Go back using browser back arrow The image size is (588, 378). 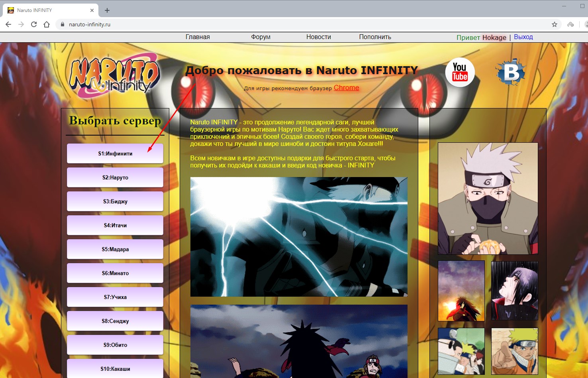point(8,24)
